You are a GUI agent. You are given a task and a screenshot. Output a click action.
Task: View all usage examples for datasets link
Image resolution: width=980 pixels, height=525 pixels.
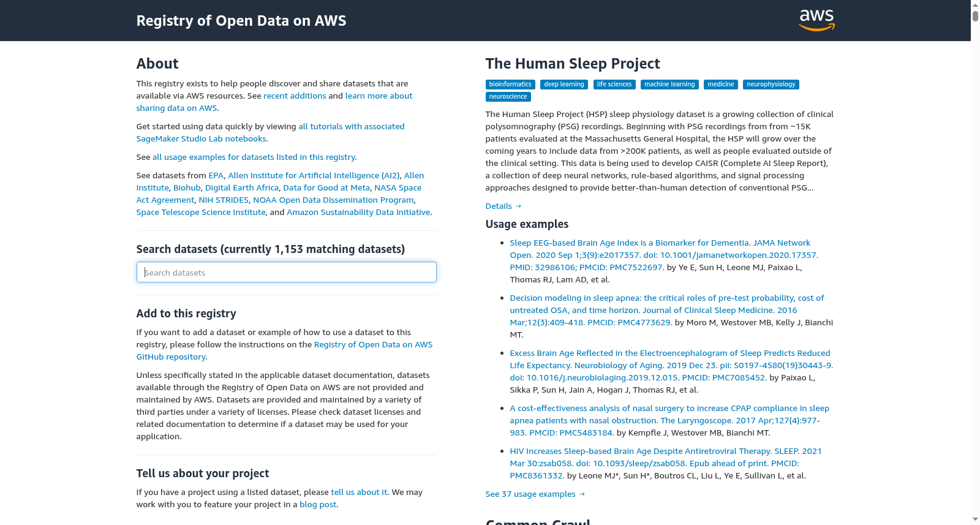(x=254, y=157)
